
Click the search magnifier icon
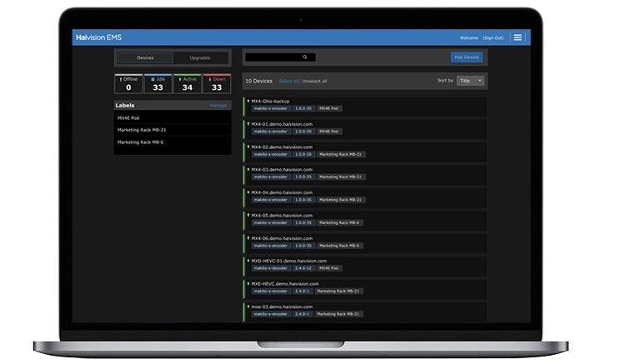(x=305, y=57)
